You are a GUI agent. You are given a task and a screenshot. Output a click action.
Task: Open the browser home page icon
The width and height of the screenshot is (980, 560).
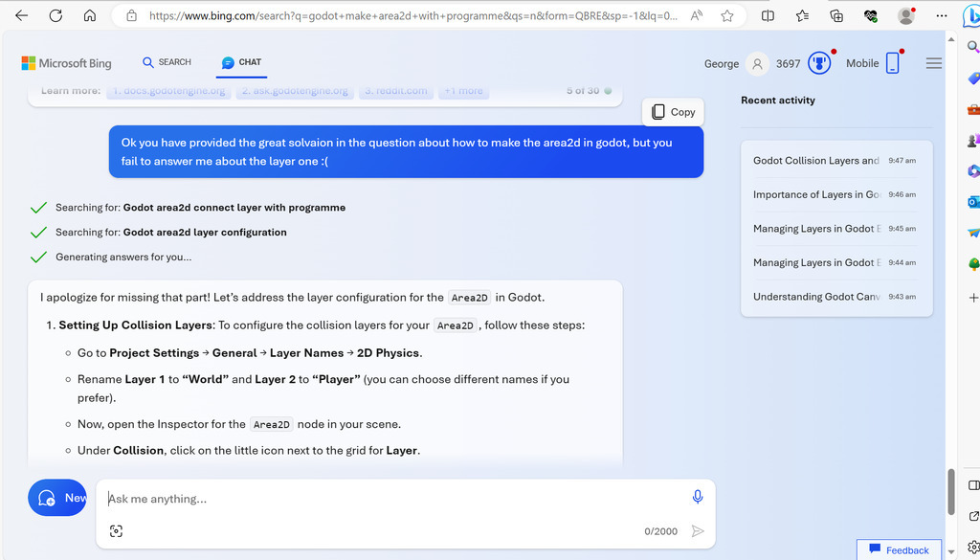90,15
